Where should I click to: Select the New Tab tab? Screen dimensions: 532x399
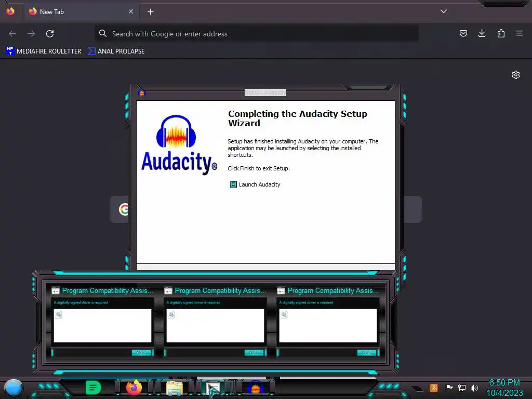(x=81, y=11)
